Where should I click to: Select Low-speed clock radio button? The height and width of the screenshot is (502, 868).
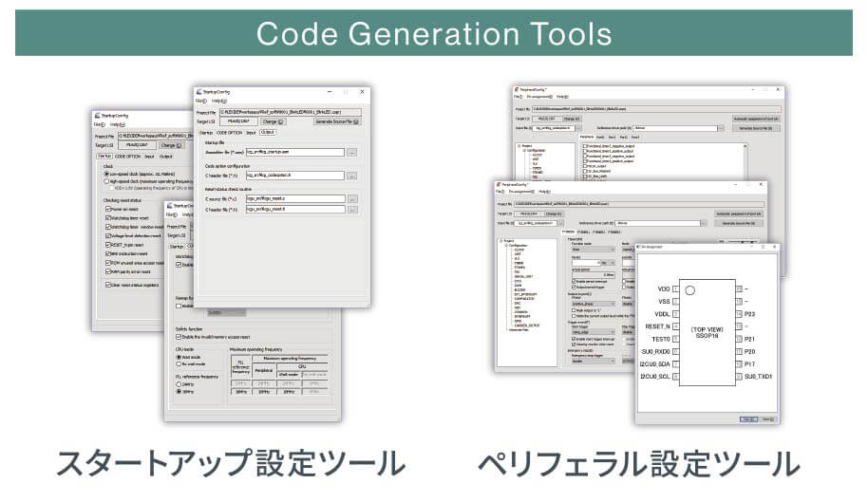(x=107, y=174)
